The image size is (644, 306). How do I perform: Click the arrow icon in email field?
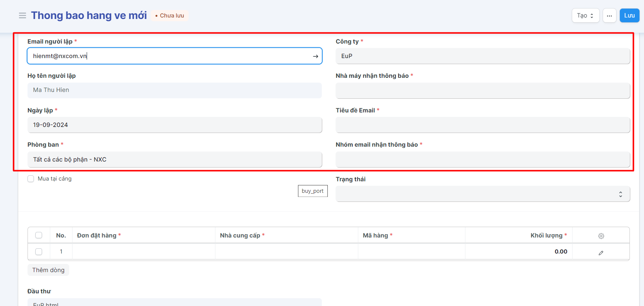click(x=315, y=56)
